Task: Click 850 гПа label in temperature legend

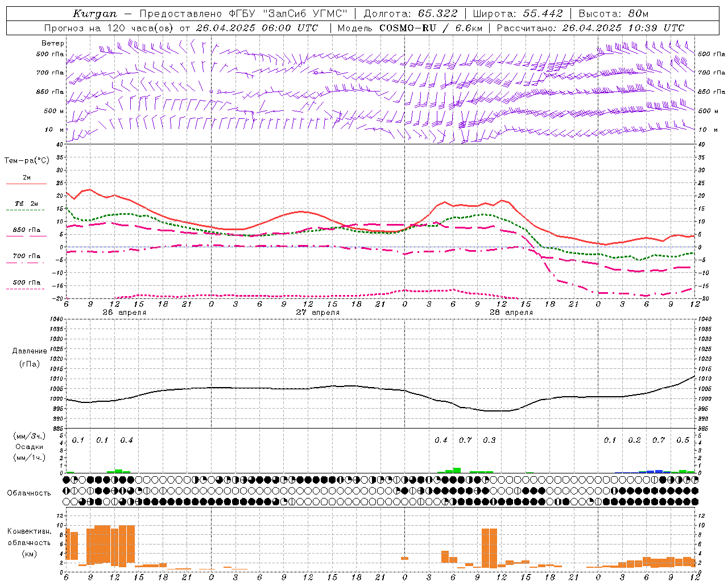Action: coord(27,230)
